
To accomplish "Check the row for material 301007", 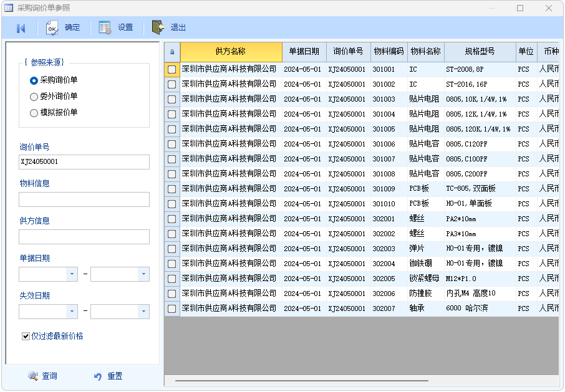I will 172,159.
